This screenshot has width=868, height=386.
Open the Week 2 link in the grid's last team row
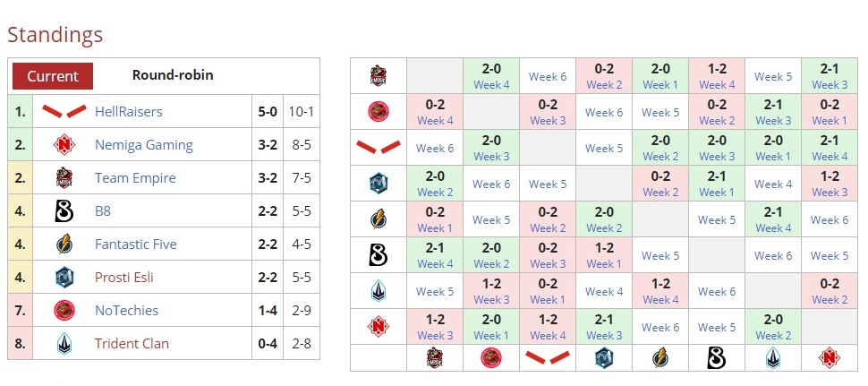point(773,336)
